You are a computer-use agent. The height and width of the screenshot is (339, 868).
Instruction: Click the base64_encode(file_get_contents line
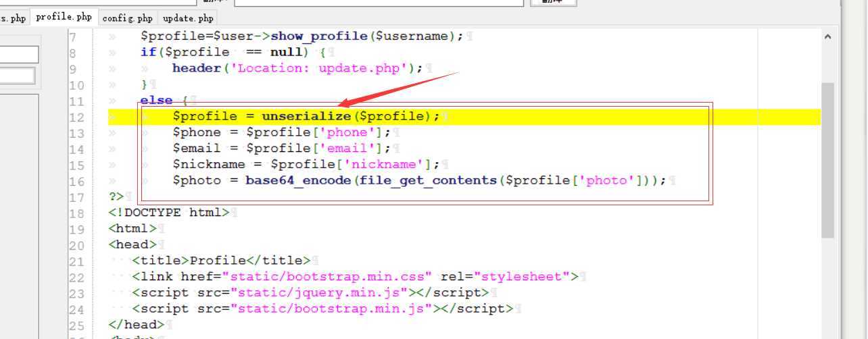(x=420, y=180)
